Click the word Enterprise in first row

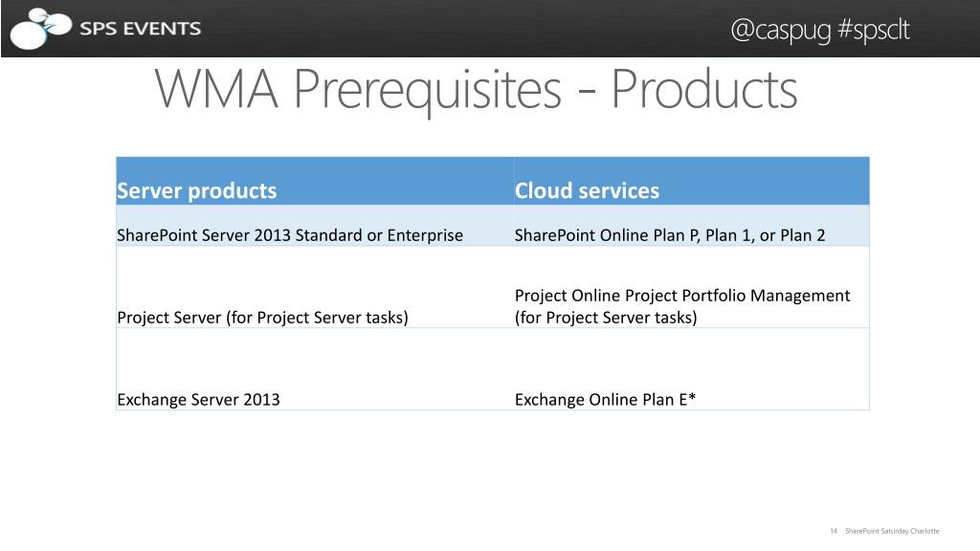click(x=425, y=235)
